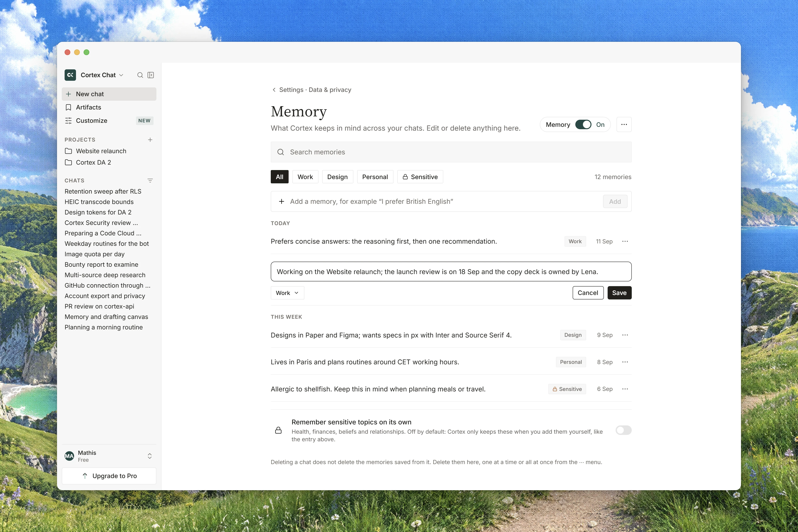Click Upgrade to Pro
Screen dimensions: 798x532
(109, 476)
